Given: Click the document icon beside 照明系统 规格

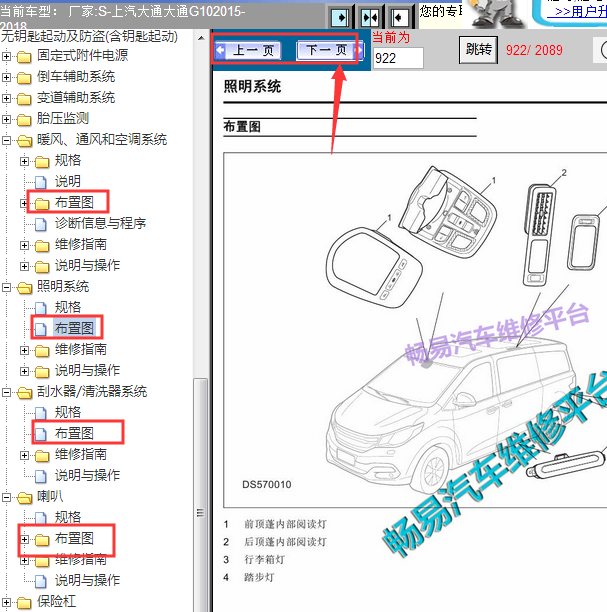Looking at the screenshot, I should pos(41,308).
